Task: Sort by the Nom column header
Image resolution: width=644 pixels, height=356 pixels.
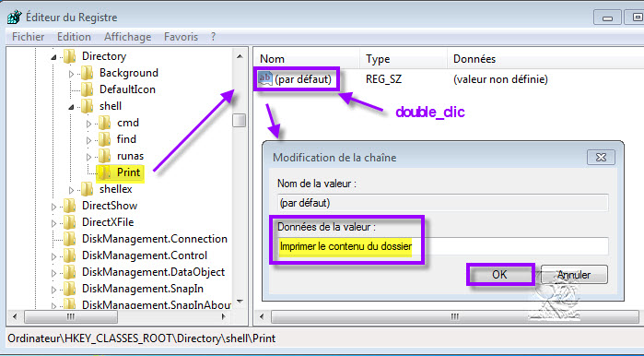Action: [307, 59]
